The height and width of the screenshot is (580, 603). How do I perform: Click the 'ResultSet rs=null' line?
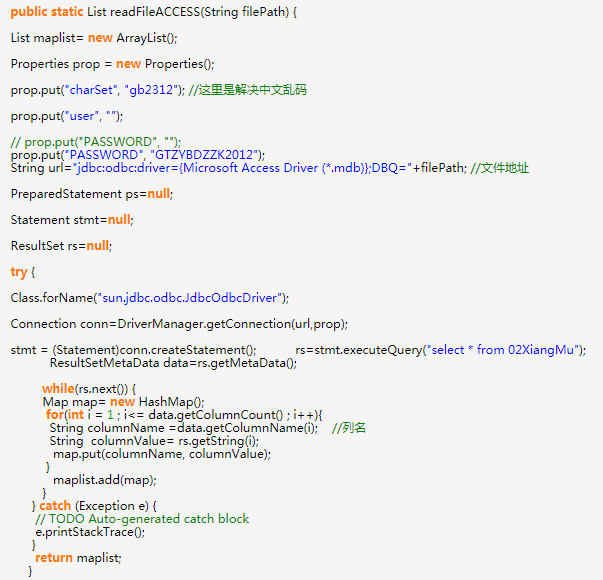pos(62,246)
